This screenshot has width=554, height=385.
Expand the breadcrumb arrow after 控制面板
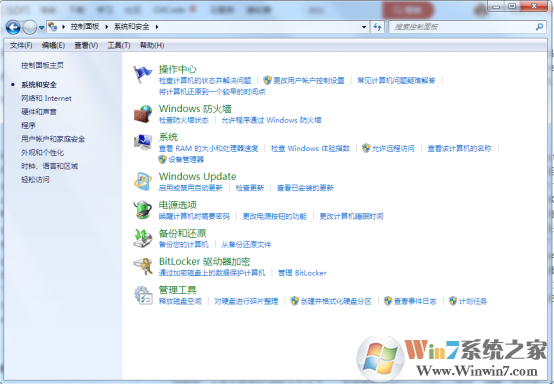pos(106,27)
